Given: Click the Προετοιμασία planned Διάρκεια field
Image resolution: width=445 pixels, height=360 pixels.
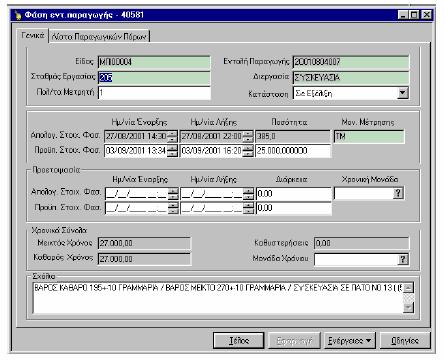Looking at the screenshot, I should click(x=293, y=208).
